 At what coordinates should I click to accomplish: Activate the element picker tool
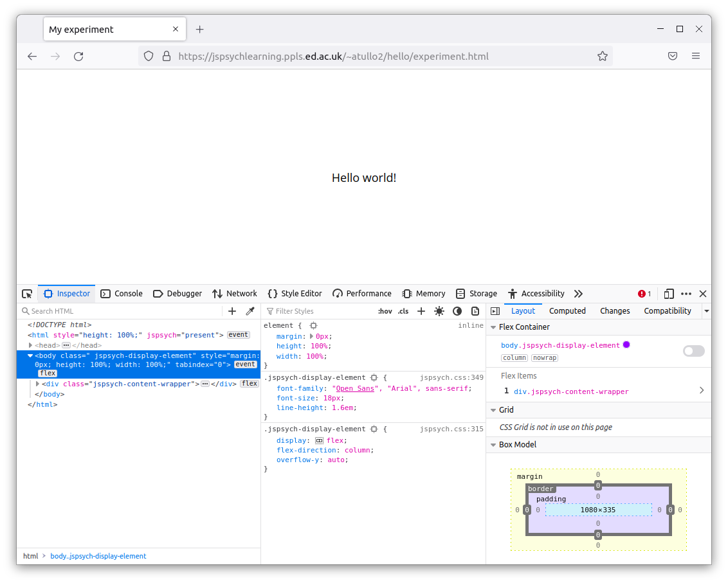(x=27, y=294)
